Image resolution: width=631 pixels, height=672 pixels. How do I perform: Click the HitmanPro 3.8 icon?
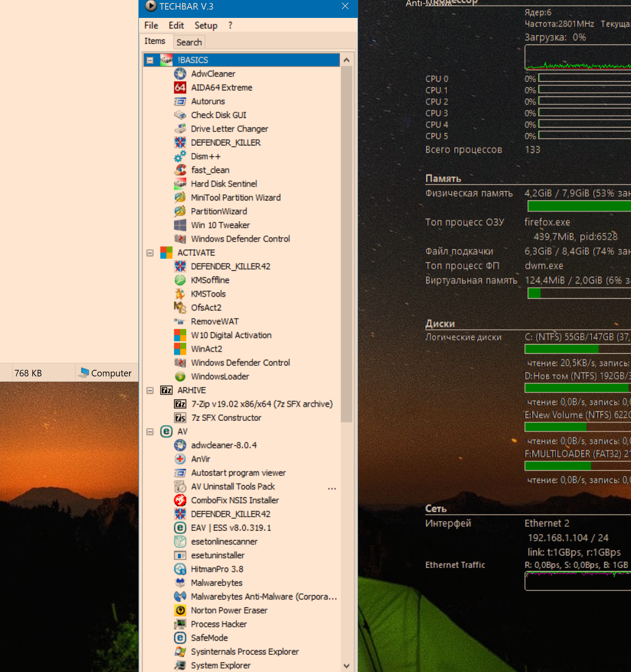(180, 569)
